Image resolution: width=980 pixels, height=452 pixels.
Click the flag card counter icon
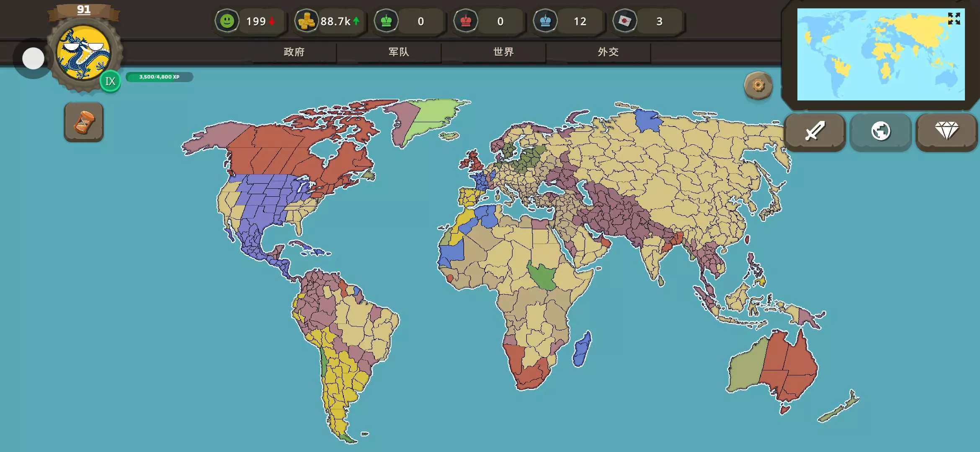coord(624,21)
